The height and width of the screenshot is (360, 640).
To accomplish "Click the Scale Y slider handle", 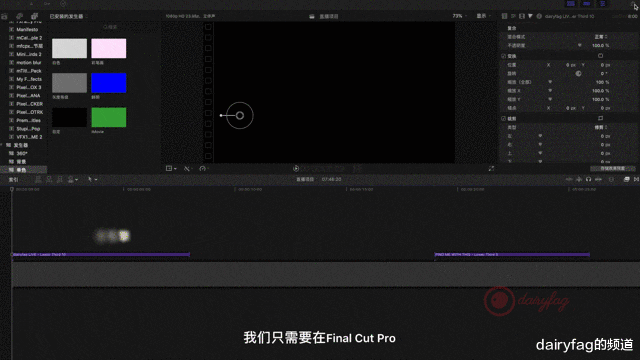I will pos(550,99).
